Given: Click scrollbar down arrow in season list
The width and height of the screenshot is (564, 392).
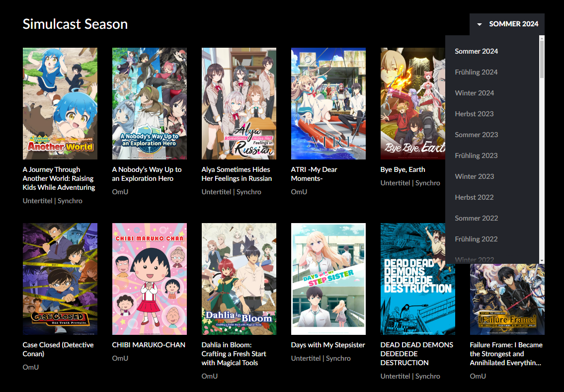Looking at the screenshot, I should [x=542, y=261].
